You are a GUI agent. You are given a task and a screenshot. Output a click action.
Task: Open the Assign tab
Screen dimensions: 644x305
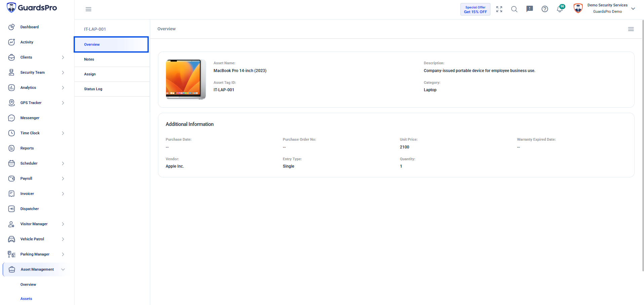[112, 74]
